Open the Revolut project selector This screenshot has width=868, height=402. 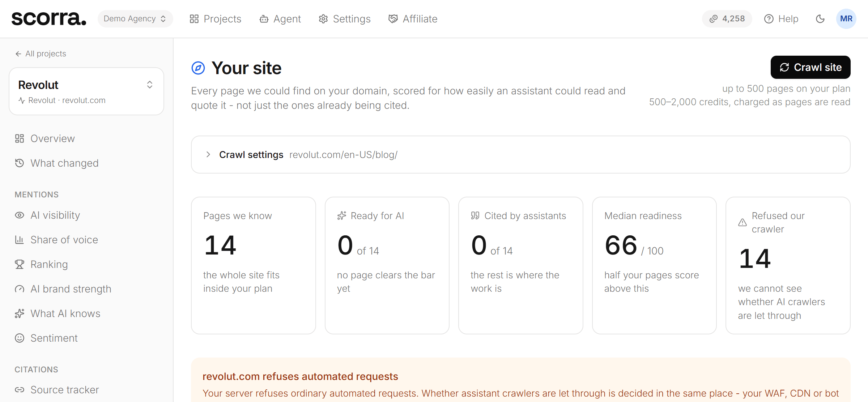[x=86, y=91]
